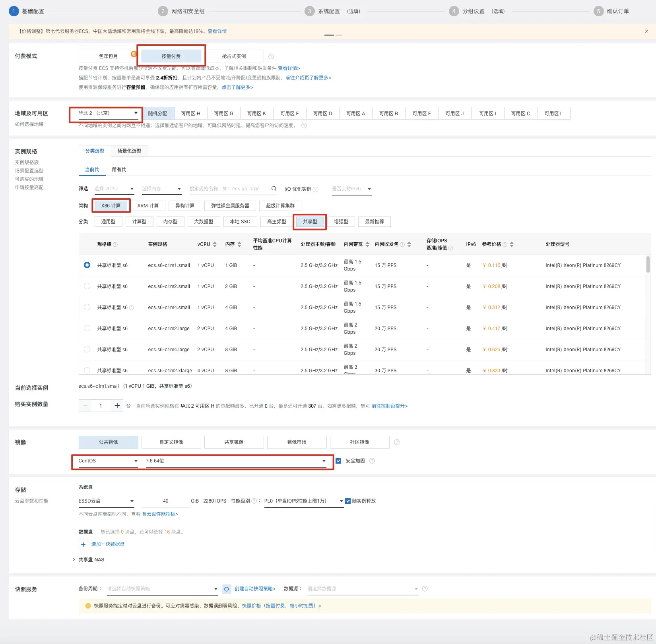Increase instance purchase quantity
The width and height of the screenshot is (656, 644).
[x=117, y=406]
